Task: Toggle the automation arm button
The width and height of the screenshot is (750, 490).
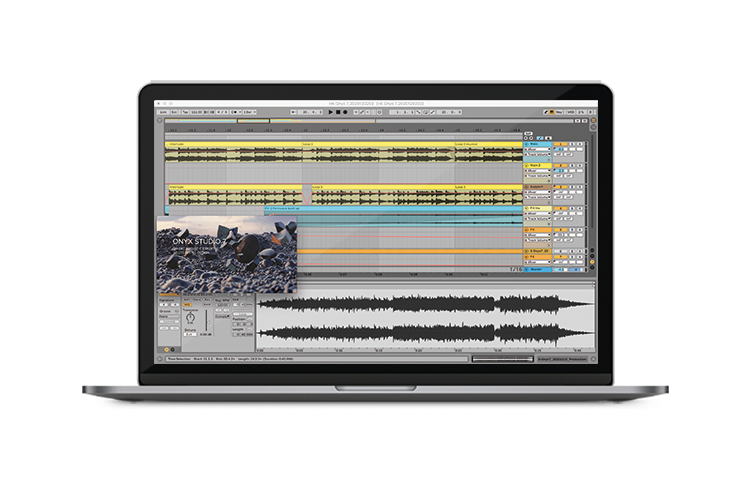Action: 363,112
